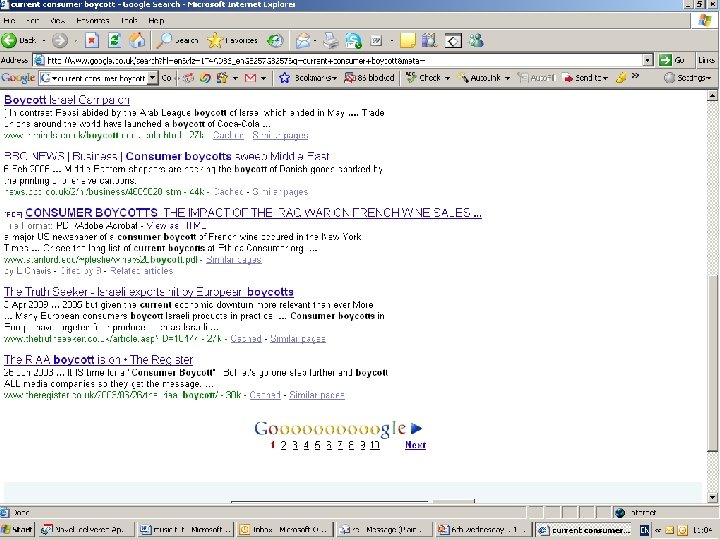Open the Edit menu
The height and width of the screenshot is (540, 720).
(x=33, y=21)
